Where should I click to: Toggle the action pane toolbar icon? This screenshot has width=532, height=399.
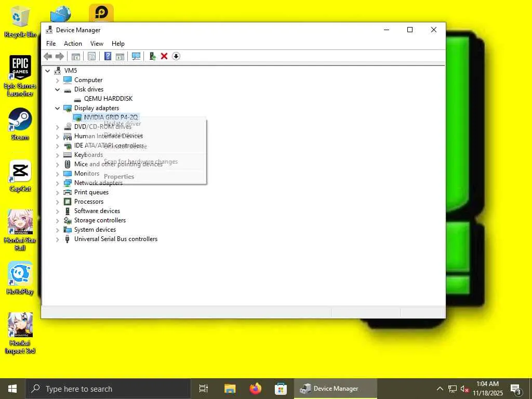click(x=120, y=56)
